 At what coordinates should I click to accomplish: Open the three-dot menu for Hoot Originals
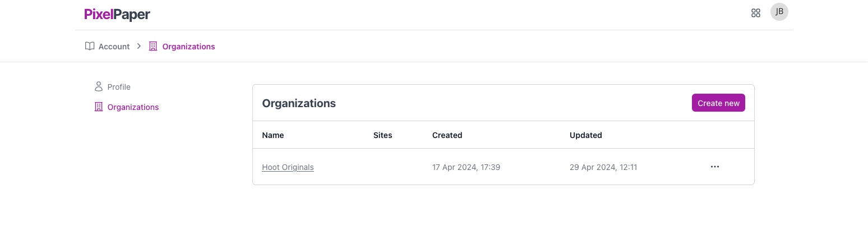coord(715,167)
